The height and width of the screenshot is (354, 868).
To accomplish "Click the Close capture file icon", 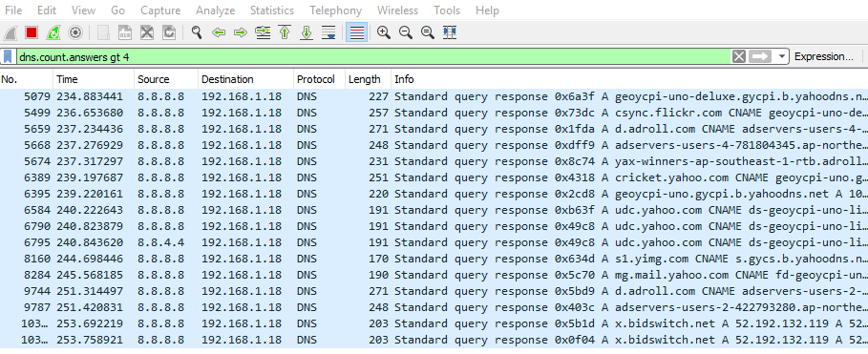I will (147, 32).
